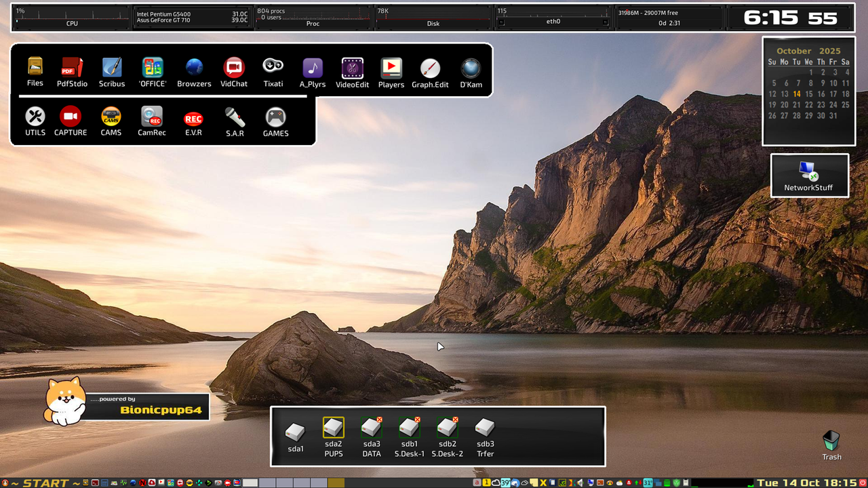The width and height of the screenshot is (868, 488).
Task: Open the Players icon
Action: click(391, 67)
